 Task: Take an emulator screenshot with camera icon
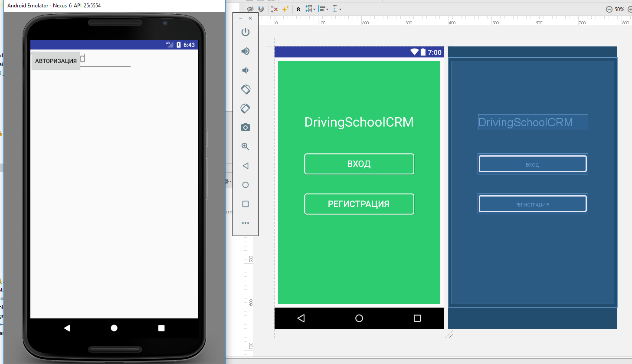pyautogui.click(x=246, y=127)
